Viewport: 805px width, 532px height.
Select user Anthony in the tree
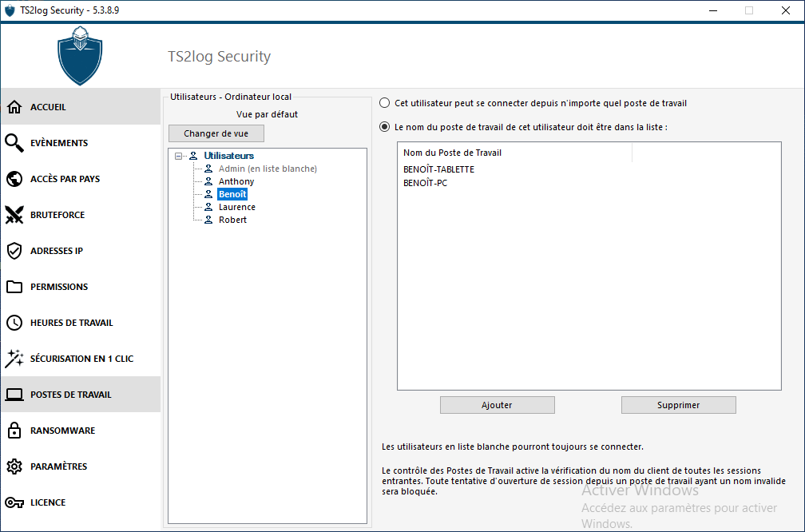pos(236,181)
